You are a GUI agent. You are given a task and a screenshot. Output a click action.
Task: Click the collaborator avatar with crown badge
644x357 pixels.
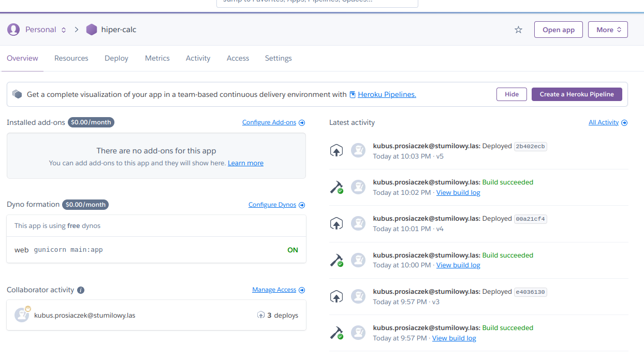[x=22, y=315]
